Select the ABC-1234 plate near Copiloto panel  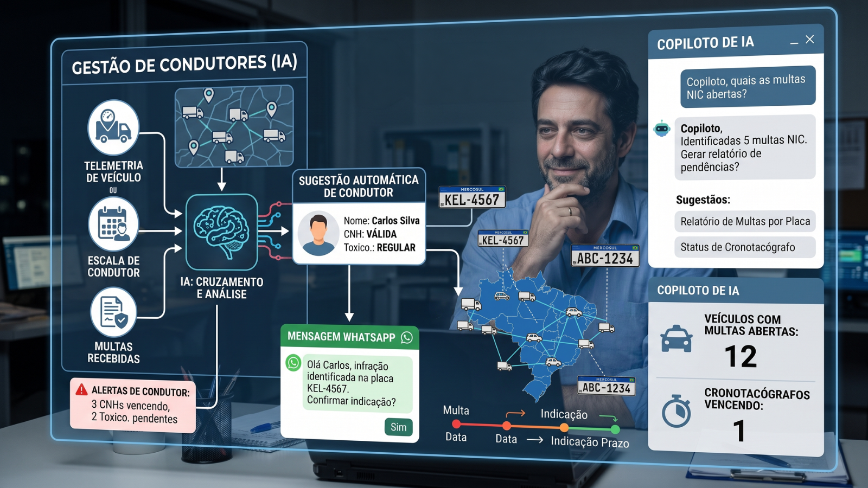[x=605, y=256]
